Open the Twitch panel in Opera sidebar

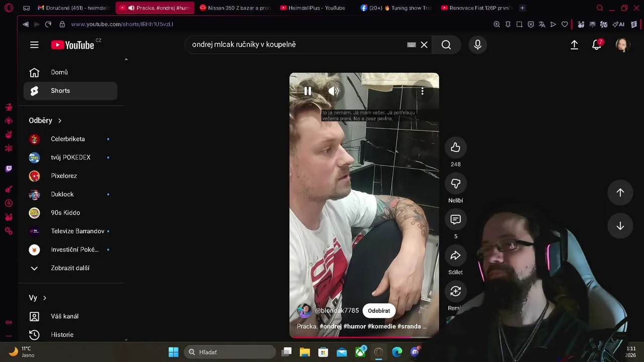(9, 169)
